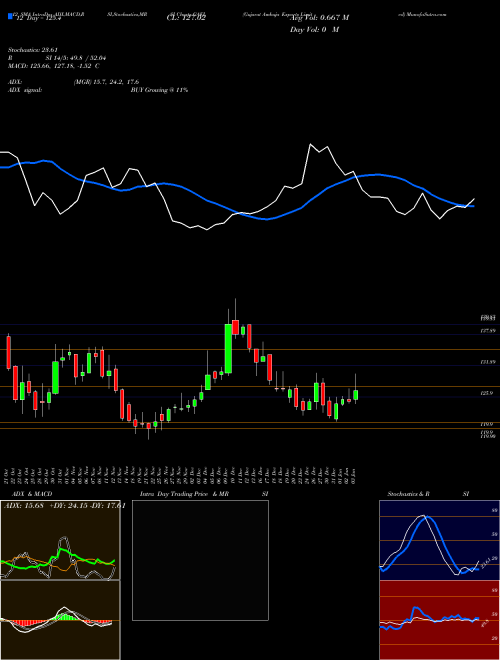Select the 'Avg Vol: 0.667 M' text

[x=319, y=18]
